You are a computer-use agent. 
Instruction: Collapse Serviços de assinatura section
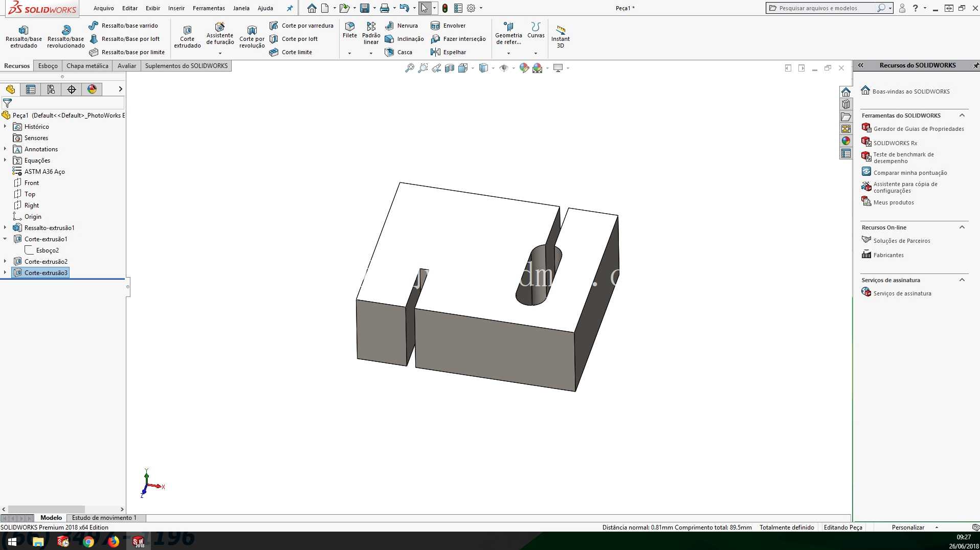point(962,280)
